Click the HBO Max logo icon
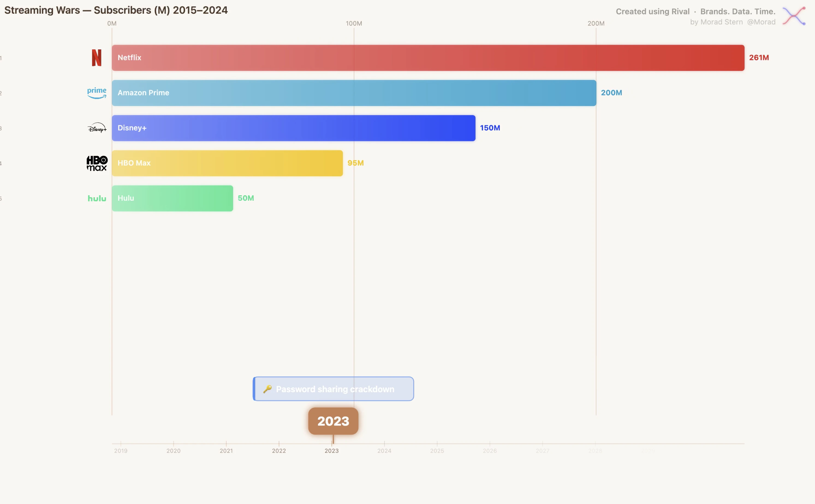 [x=97, y=163]
